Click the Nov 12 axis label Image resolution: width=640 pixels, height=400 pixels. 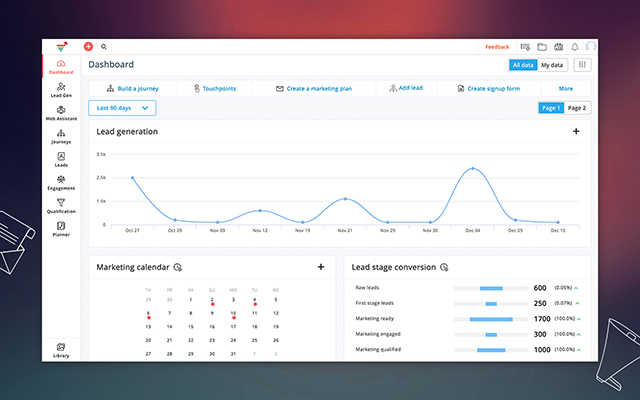point(260,230)
